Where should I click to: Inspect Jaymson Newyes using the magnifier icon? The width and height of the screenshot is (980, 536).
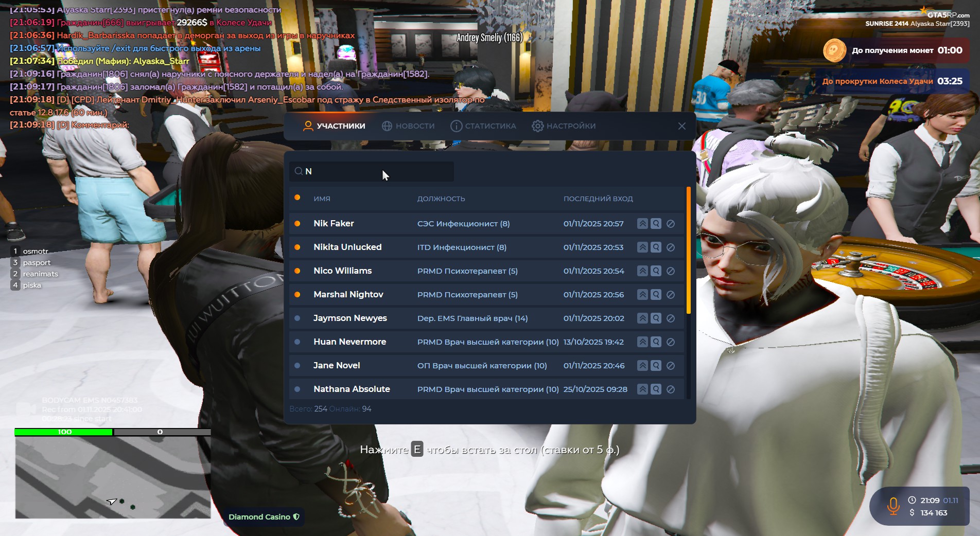tap(656, 318)
